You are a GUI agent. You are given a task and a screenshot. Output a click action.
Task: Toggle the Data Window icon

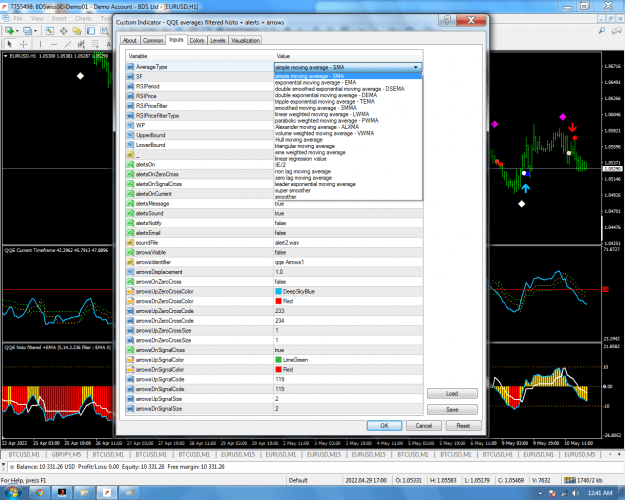coord(63,31)
